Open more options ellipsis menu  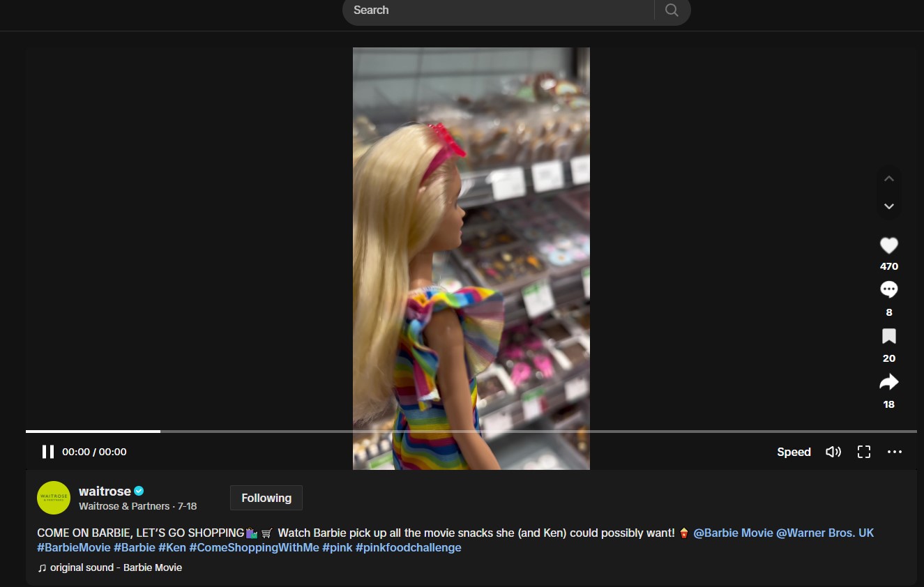pos(895,452)
